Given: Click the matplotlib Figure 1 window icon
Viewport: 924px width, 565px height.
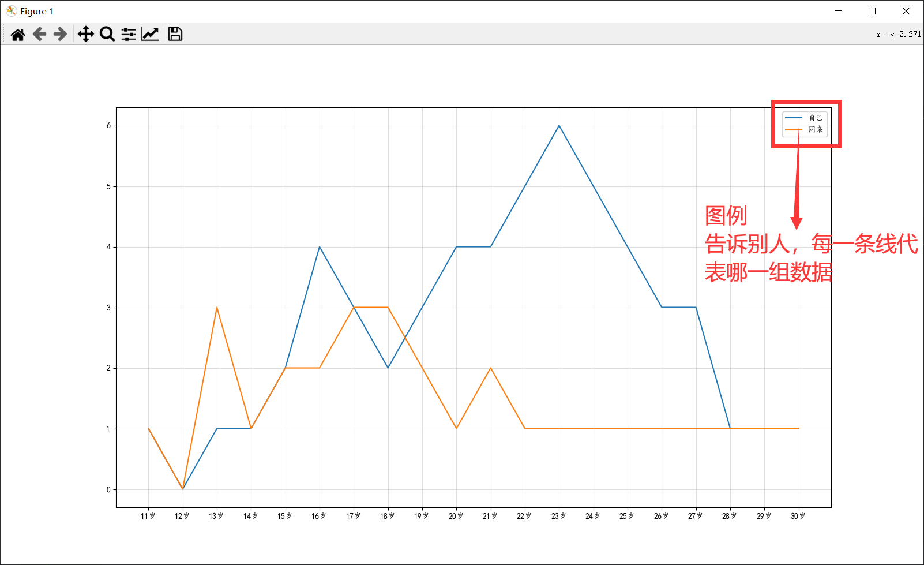Looking at the screenshot, I should [x=11, y=11].
